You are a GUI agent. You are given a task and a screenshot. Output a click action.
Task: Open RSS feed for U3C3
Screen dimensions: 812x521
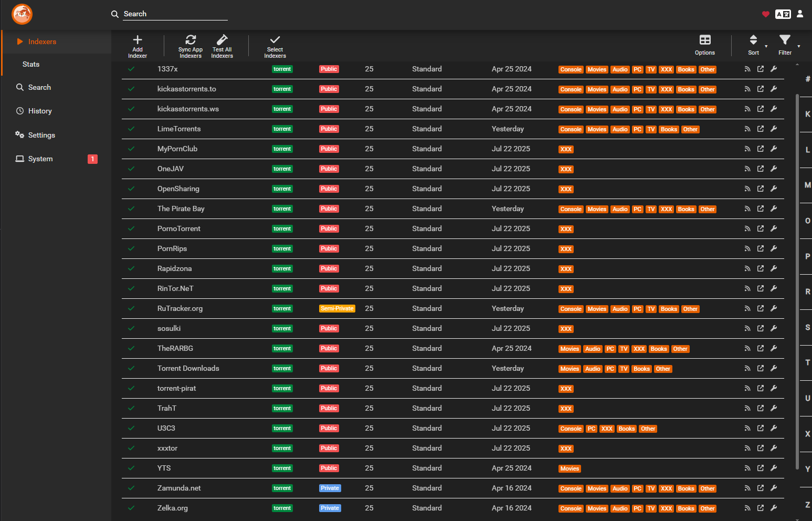click(747, 428)
